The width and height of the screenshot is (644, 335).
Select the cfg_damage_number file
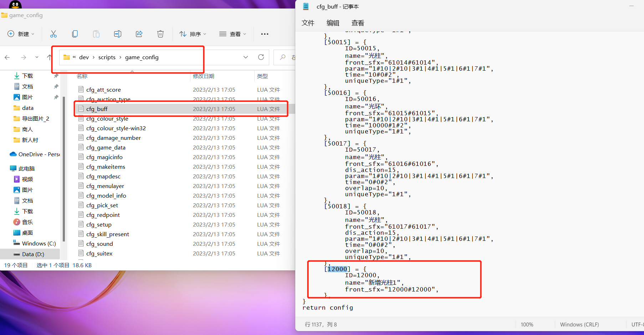tap(113, 138)
